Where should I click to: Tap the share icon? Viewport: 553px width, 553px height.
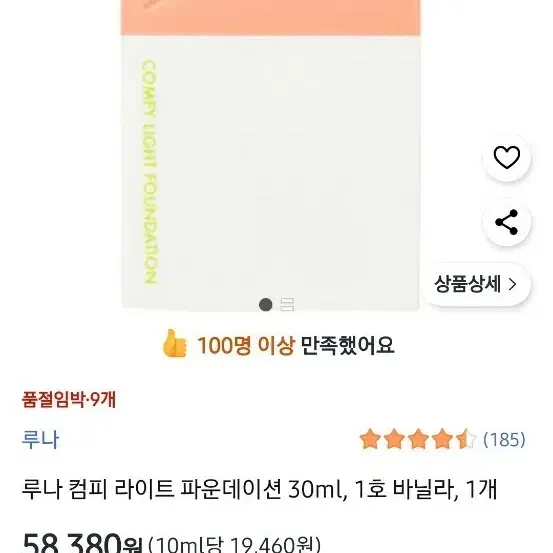coord(506,222)
